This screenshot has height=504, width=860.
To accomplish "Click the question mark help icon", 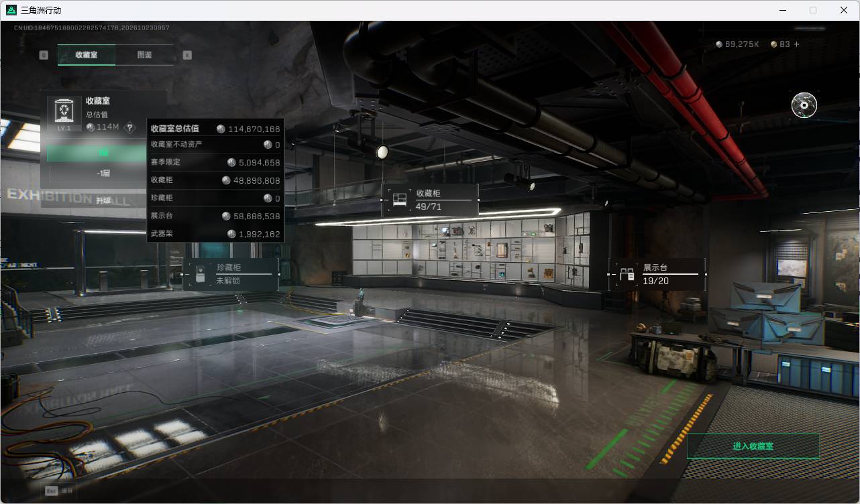I will pyautogui.click(x=130, y=127).
